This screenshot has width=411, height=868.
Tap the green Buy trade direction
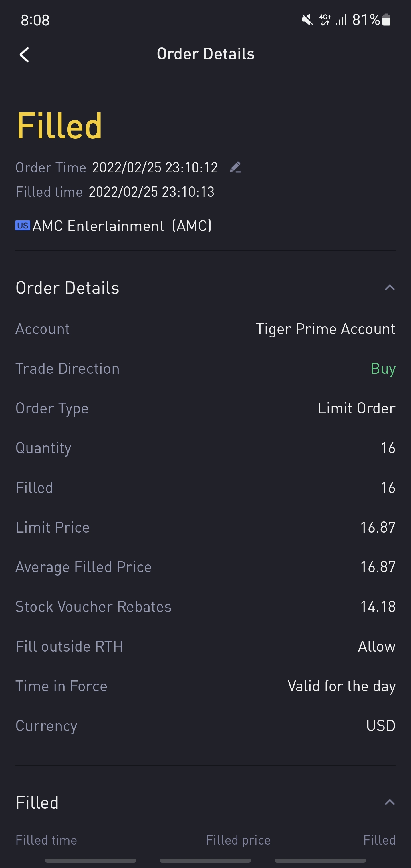tap(383, 369)
